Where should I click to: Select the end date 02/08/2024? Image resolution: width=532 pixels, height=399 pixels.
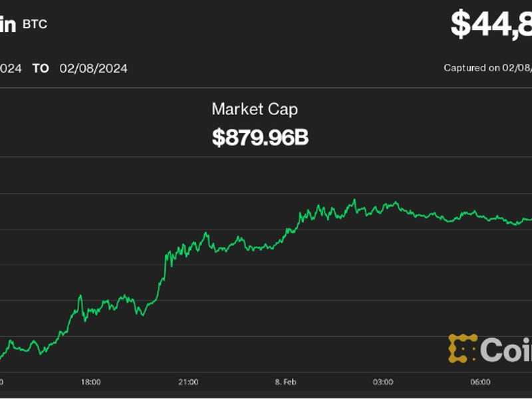click(x=93, y=68)
